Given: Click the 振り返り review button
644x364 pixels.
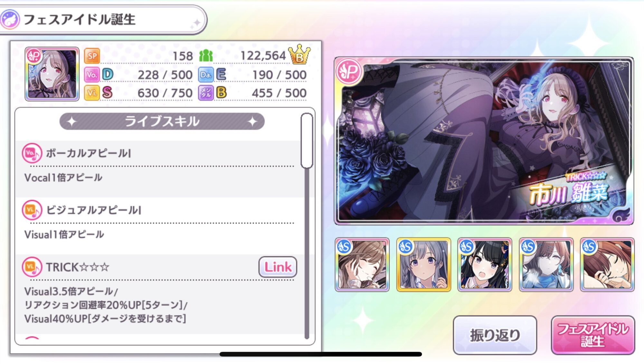Looking at the screenshot, I should pyautogui.click(x=495, y=335).
